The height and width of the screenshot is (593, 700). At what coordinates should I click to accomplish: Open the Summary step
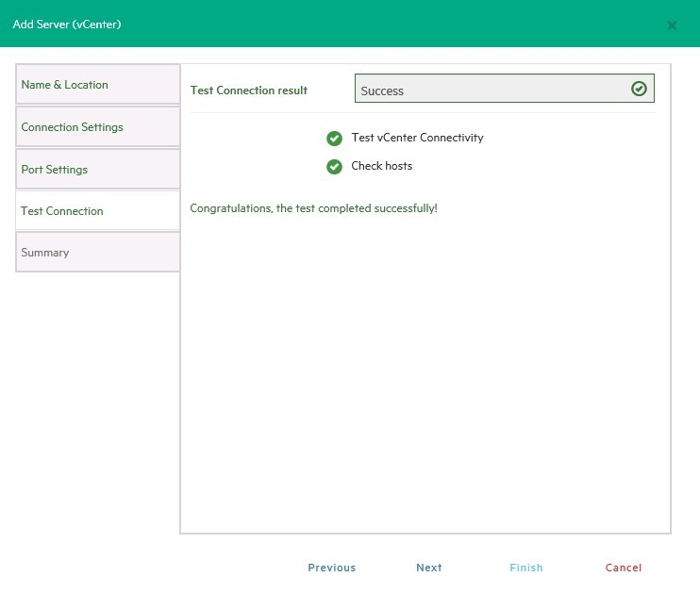coord(98,252)
